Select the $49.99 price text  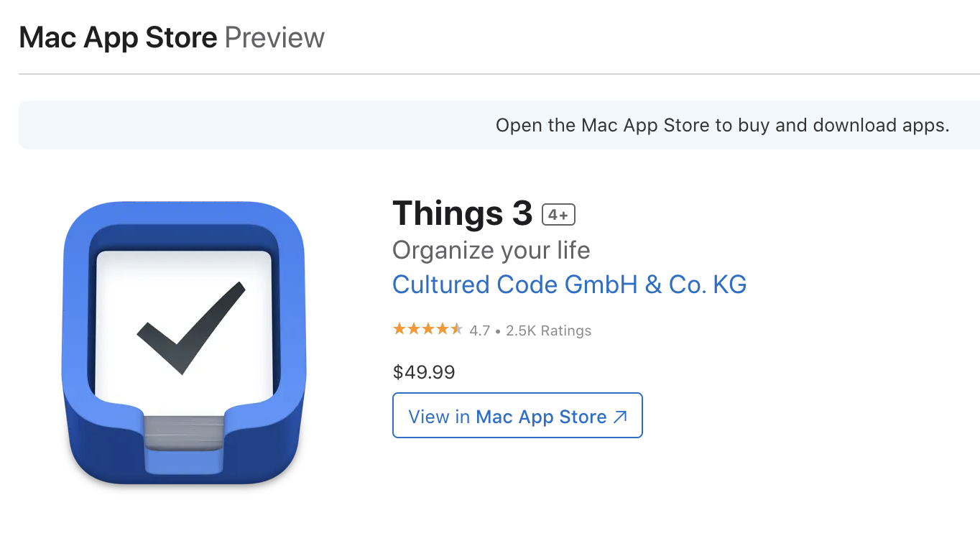423,372
